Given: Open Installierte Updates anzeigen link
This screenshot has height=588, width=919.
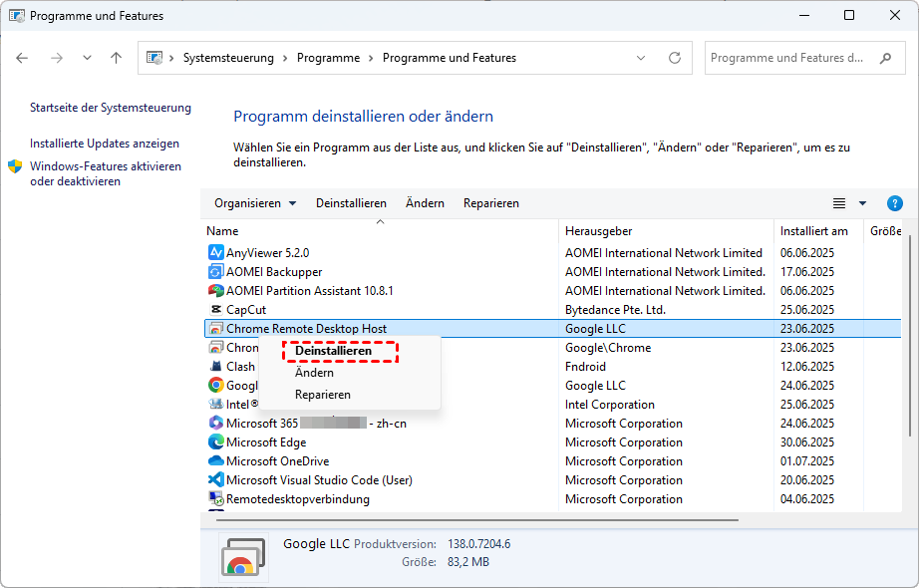Looking at the screenshot, I should click(x=105, y=144).
